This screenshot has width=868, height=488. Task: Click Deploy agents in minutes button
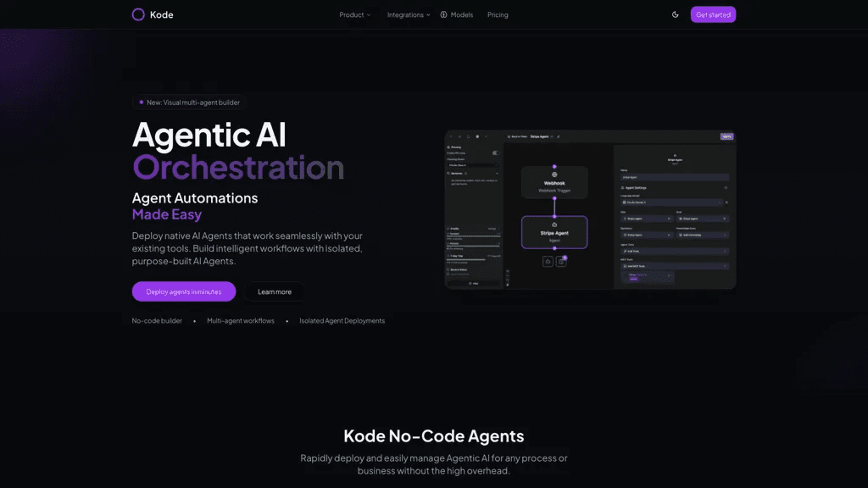click(x=184, y=291)
